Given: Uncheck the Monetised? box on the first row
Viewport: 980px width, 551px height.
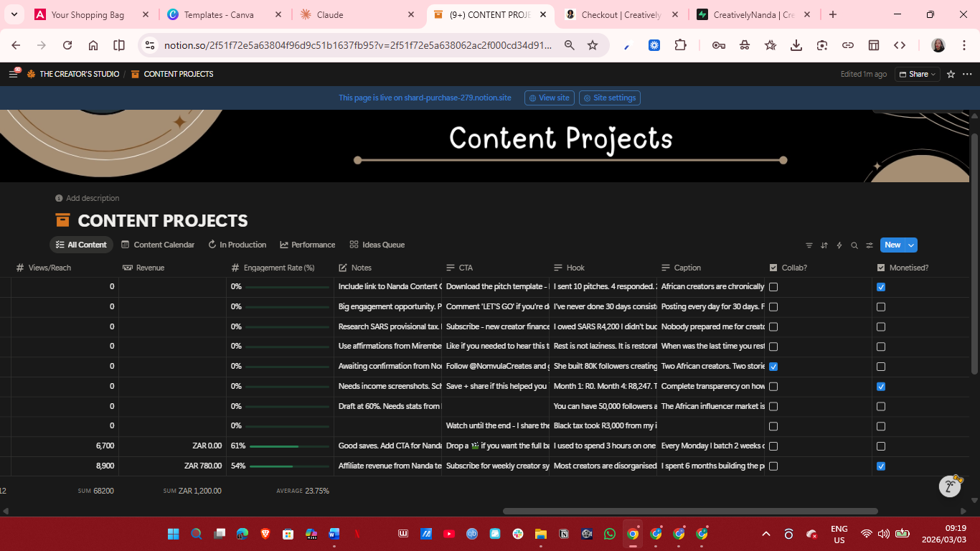Looking at the screenshot, I should pos(880,286).
